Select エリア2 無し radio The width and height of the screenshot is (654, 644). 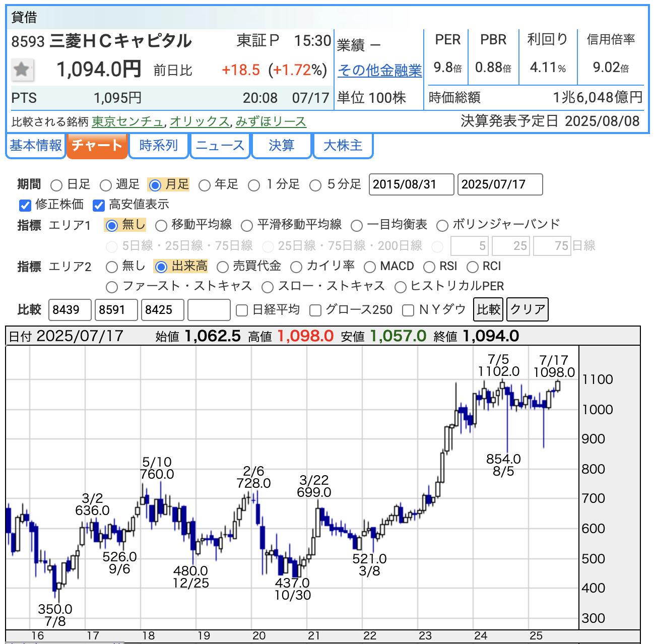pyautogui.click(x=111, y=267)
